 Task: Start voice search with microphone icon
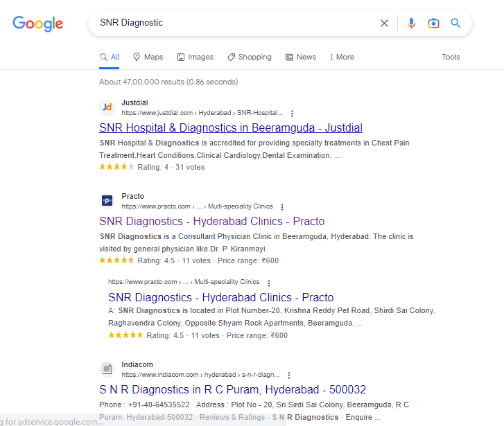(411, 23)
